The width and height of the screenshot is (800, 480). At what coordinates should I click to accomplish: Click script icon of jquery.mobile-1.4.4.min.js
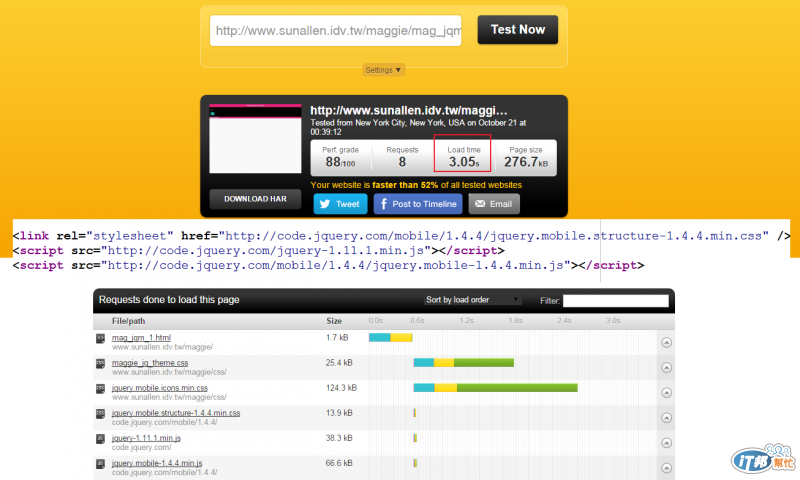101,464
